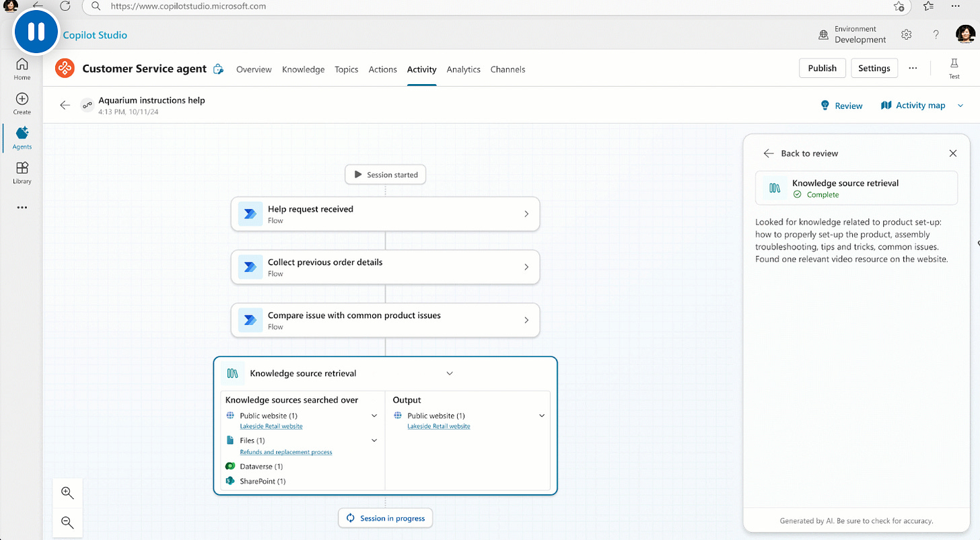Viewport: 980px width, 540px height.
Task: Expand the Activity map dropdown chevron
Action: click(x=960, y=106)
